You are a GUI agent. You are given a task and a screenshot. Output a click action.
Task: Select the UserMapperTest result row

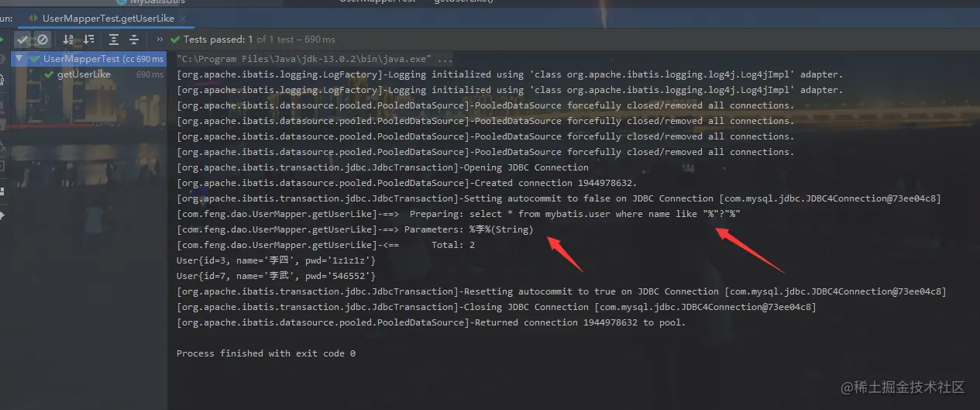[90, 59]
